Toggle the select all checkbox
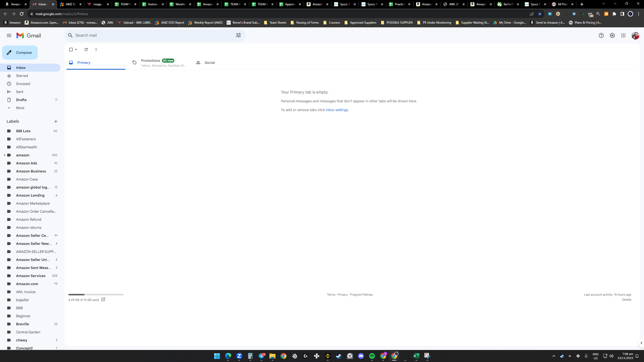 71,50
